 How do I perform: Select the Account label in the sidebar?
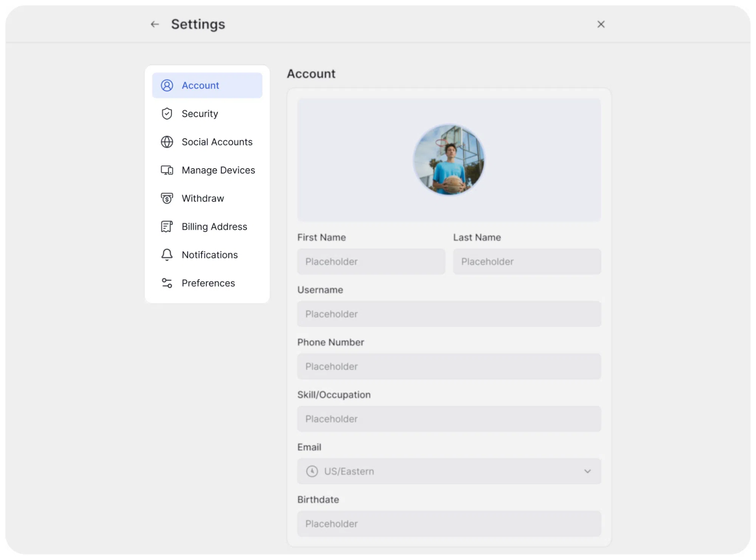pyautogui.click(x=200, y=86)
